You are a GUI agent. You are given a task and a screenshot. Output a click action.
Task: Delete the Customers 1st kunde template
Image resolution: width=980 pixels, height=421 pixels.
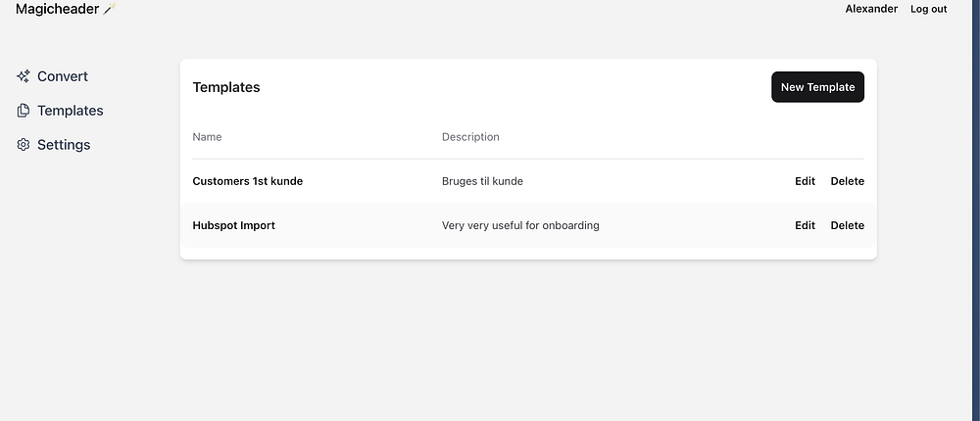click(848, 181)
